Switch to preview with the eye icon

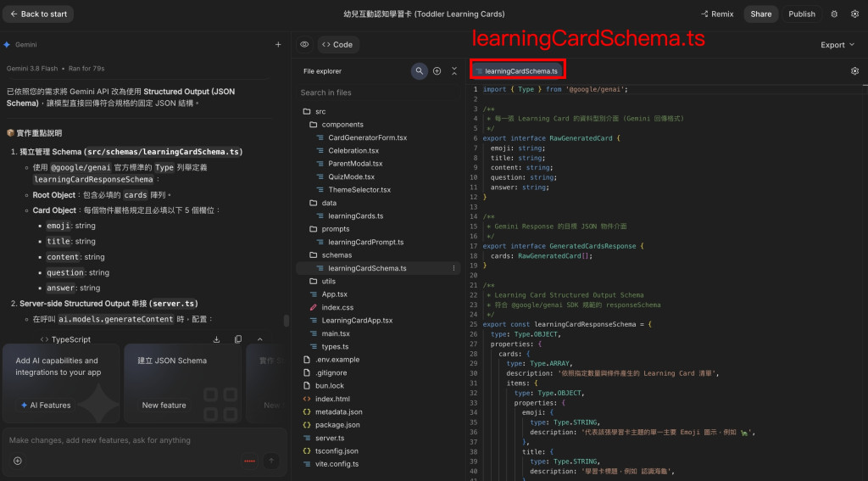tap(304, 44)
